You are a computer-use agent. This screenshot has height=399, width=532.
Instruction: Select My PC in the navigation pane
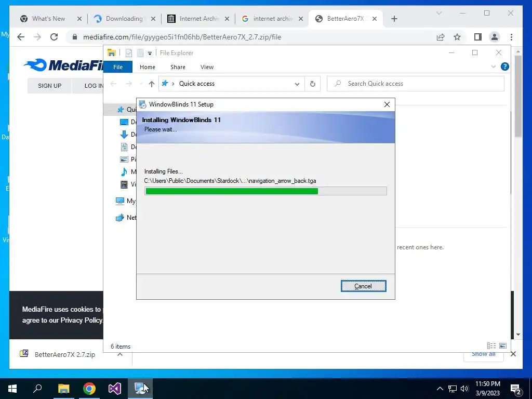coord(125,201)
